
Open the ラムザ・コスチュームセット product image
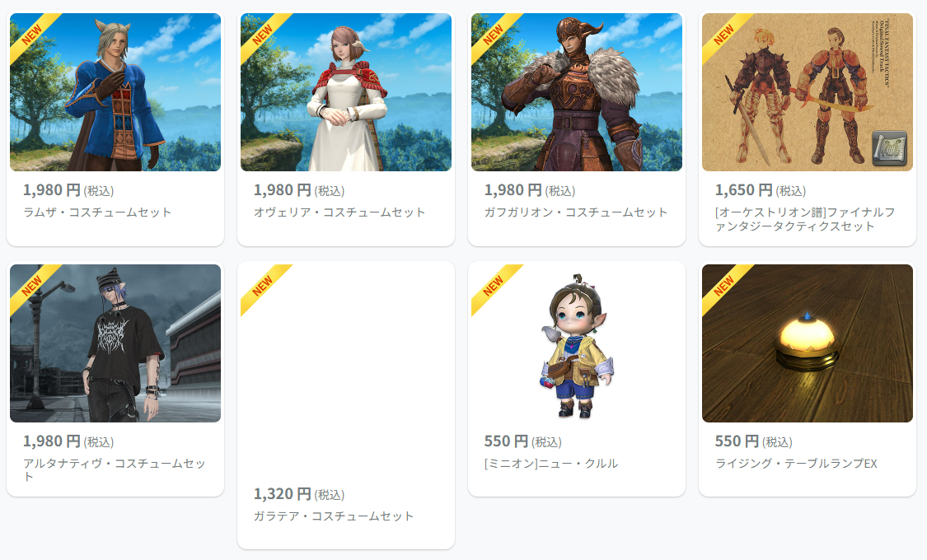(x=115, y=92)
